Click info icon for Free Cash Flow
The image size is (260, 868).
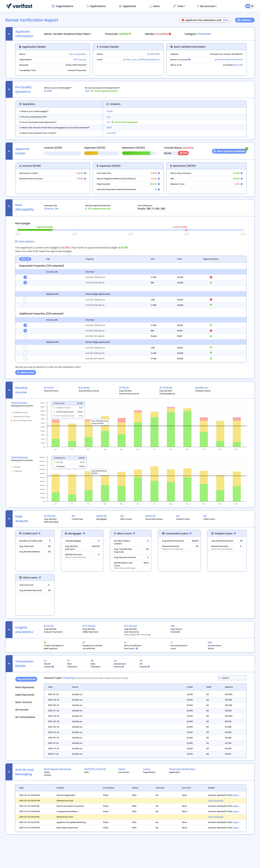(159, 173)
